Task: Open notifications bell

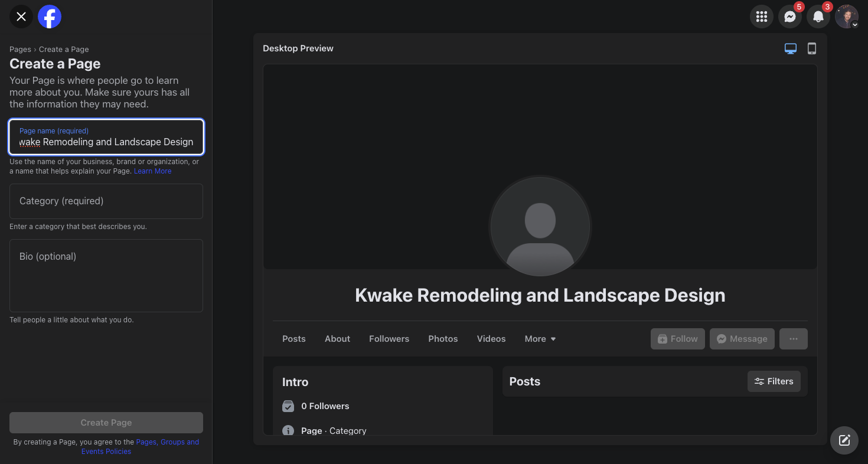Action: 818,17
